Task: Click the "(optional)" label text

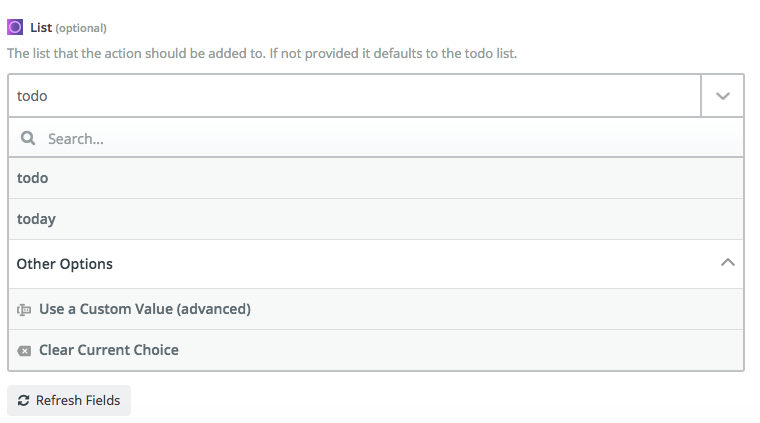Action: 81,28
